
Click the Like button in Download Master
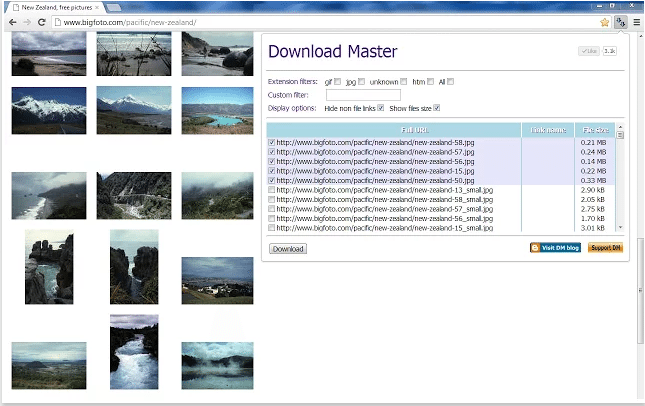589,51
